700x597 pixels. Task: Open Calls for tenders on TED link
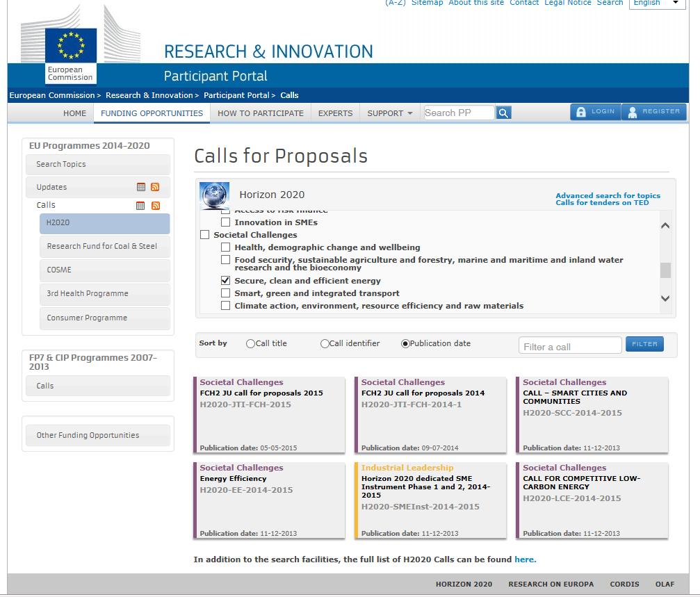tap(602, 202)
